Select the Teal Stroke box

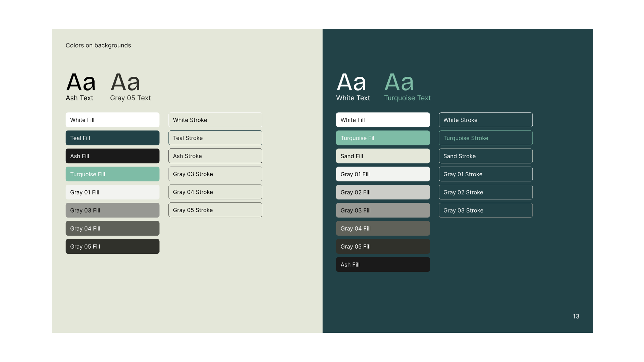click(x=215, y=138)
